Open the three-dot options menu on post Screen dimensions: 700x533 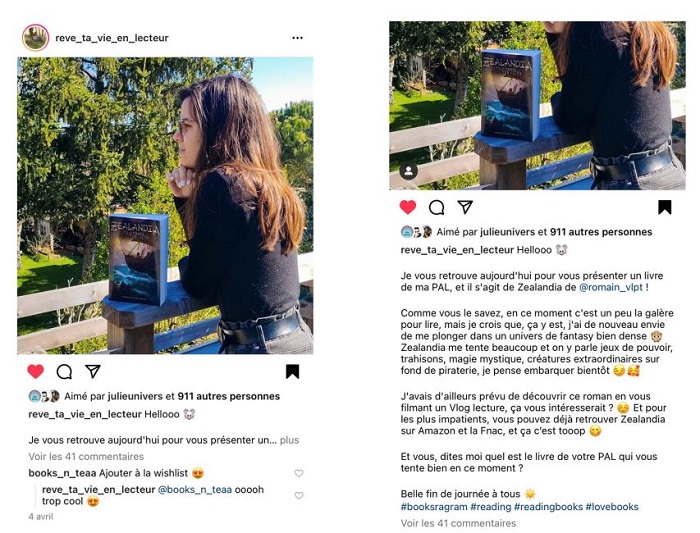[297, 38]
